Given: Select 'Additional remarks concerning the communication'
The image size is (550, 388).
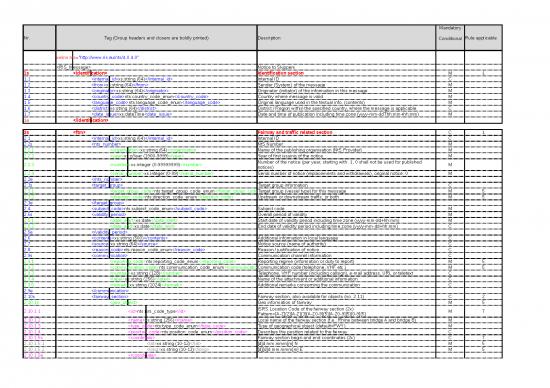Looking at the screenshot, I should (x=309, y=285).
